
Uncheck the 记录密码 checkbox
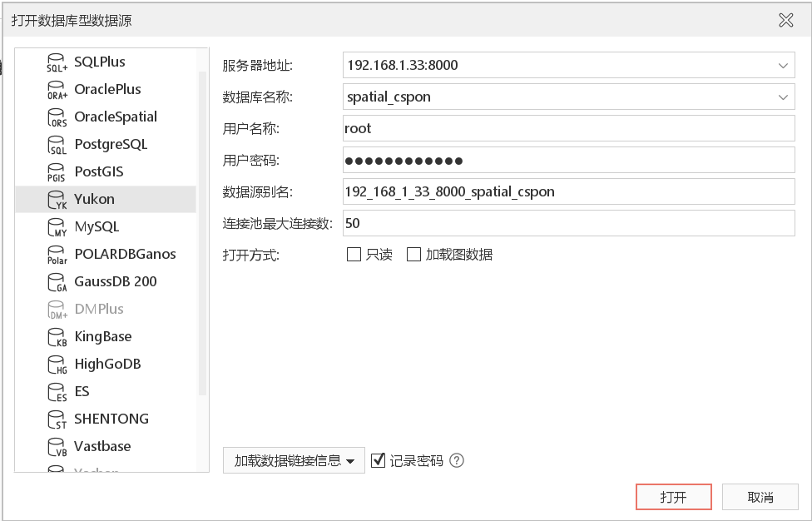click(x=379, y=460)
